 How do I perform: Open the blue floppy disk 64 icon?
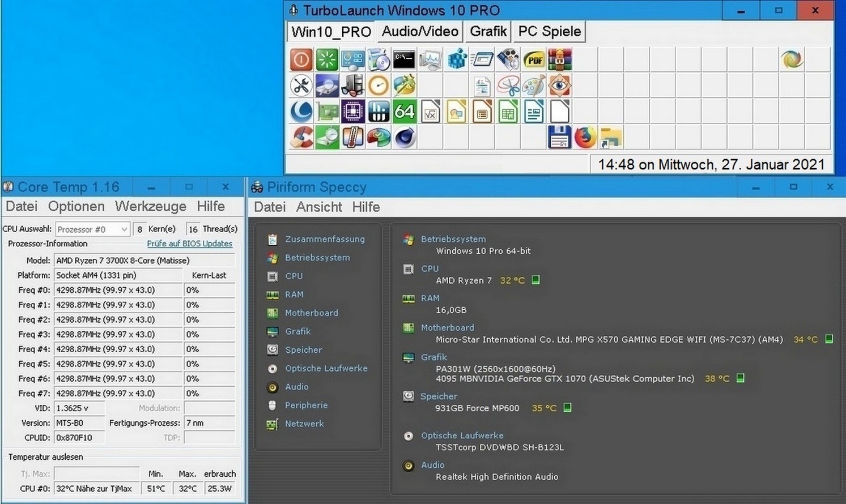[x=559, y=138]
